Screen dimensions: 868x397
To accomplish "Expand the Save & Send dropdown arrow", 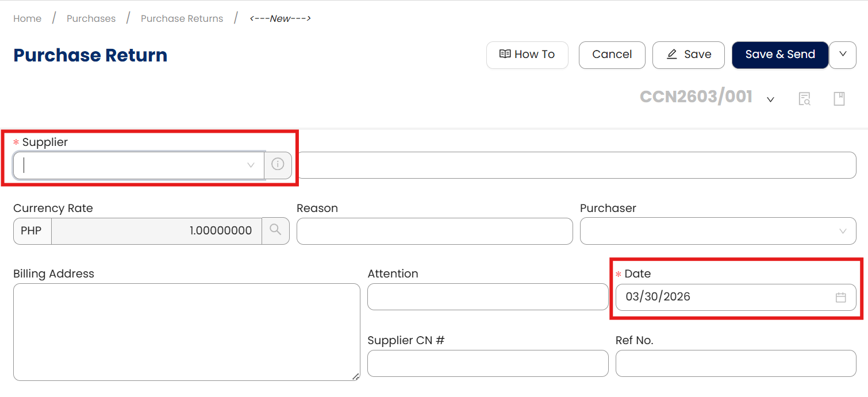I will (843, 55).
